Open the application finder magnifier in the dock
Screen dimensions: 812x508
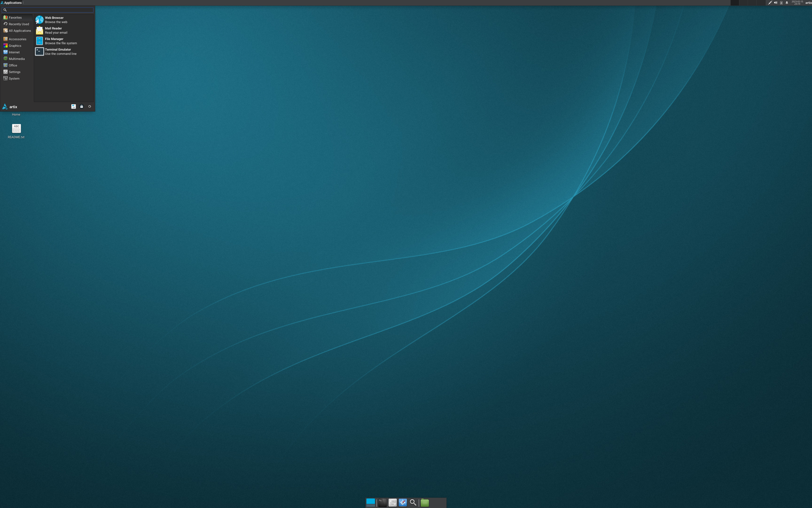tap(413, 502)
